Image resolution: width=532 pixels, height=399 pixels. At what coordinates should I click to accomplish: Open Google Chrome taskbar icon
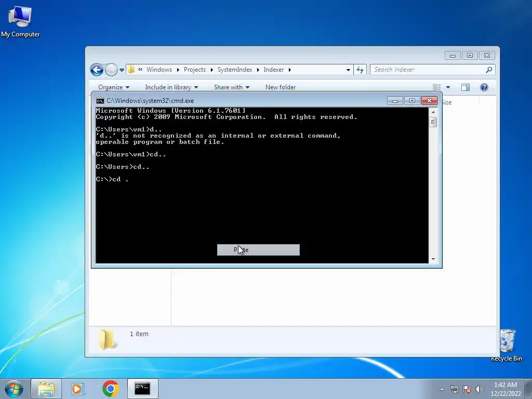(110, 389)
